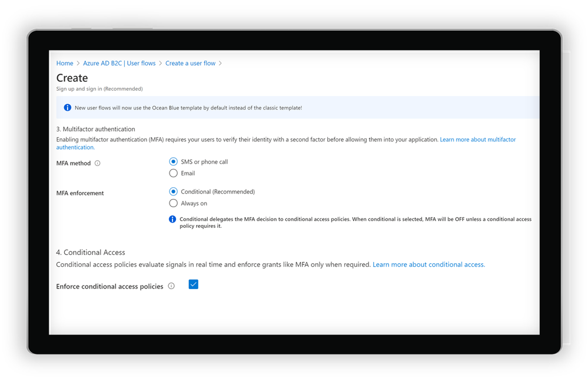Select SMS or phone call radio button
588x378 pixels.
pos(173,162)
